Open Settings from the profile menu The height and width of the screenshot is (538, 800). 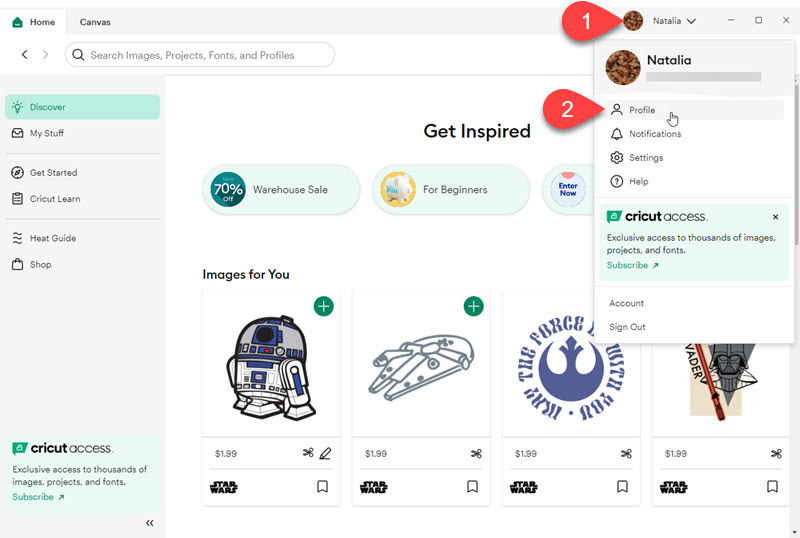pos(646,158)
